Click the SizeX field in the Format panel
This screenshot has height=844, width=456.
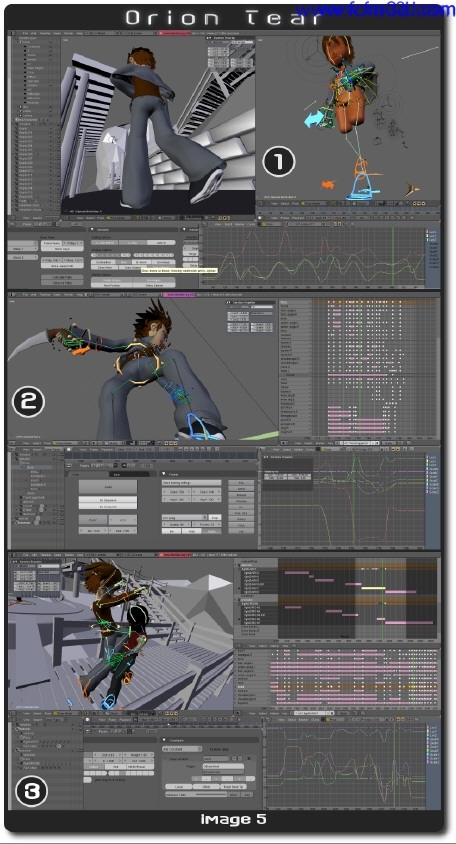(177, 491)
